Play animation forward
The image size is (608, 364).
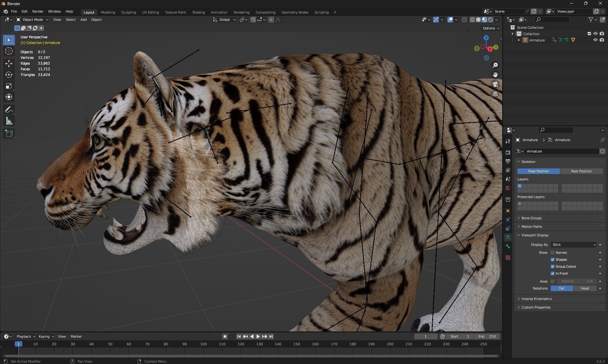point(258,336)
